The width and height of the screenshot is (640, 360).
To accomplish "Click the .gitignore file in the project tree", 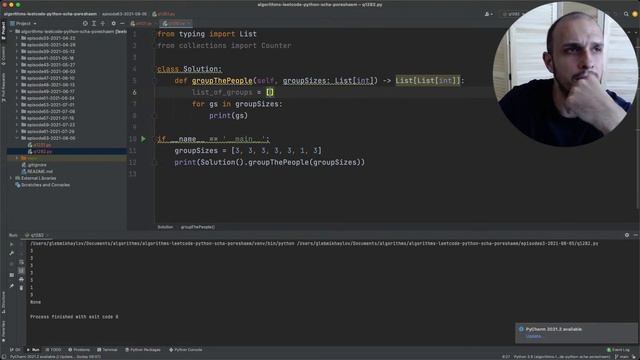I will [x=34, y=165].
